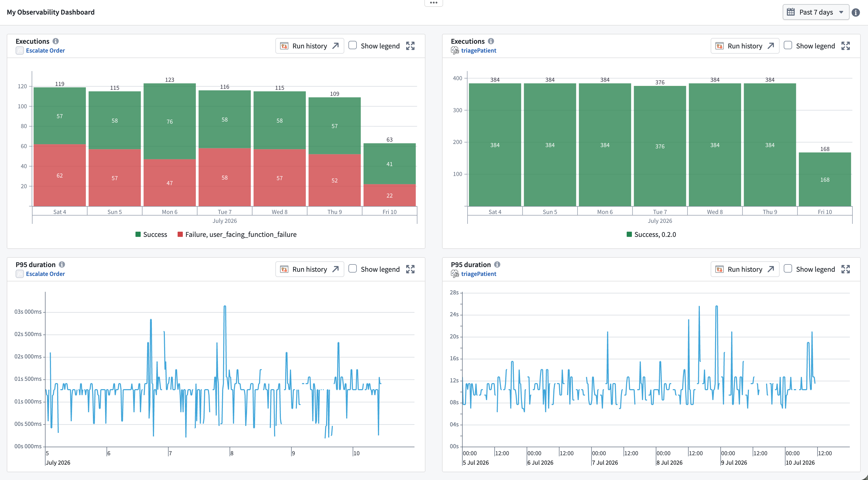Image resolution: width=868 pixels, height=480 pixels.
Task: Expand triagePatient Executions chart to fullscreen
Action: coord(845,46)
